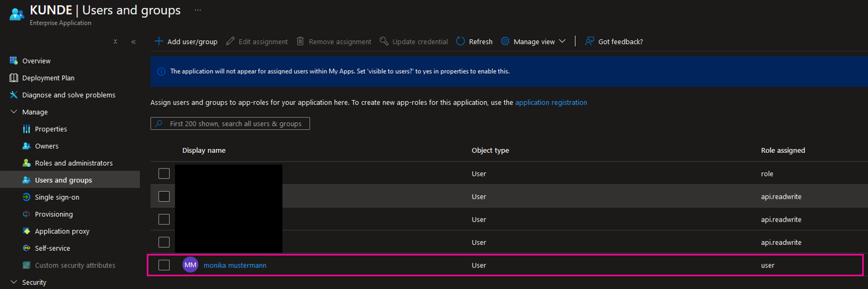Expand the Security section in sidebar

click(14, 282)
